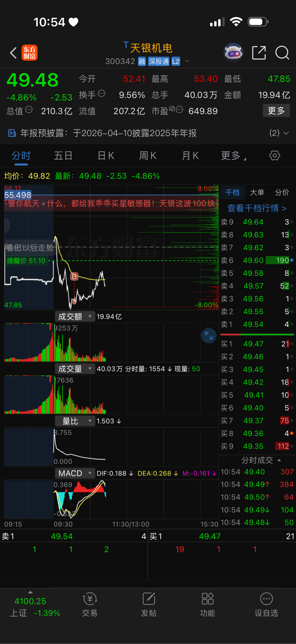Open the search magnifier icon
The width and height of the screenshot is (296, 644).
pos(282,52)
